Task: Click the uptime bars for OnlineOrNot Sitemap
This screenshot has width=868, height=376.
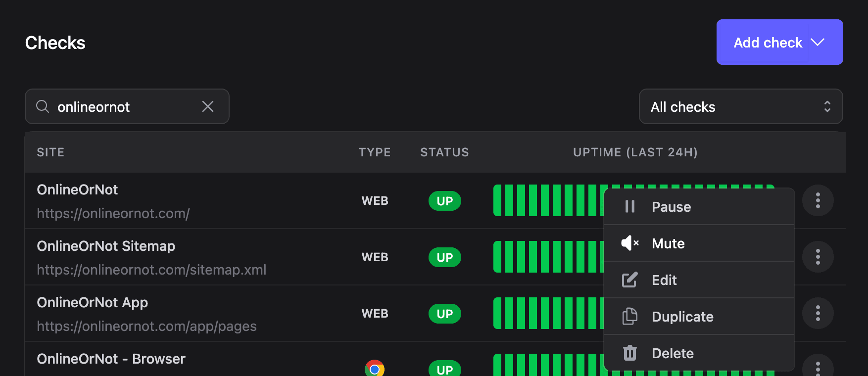Action: tap(548, 257)
